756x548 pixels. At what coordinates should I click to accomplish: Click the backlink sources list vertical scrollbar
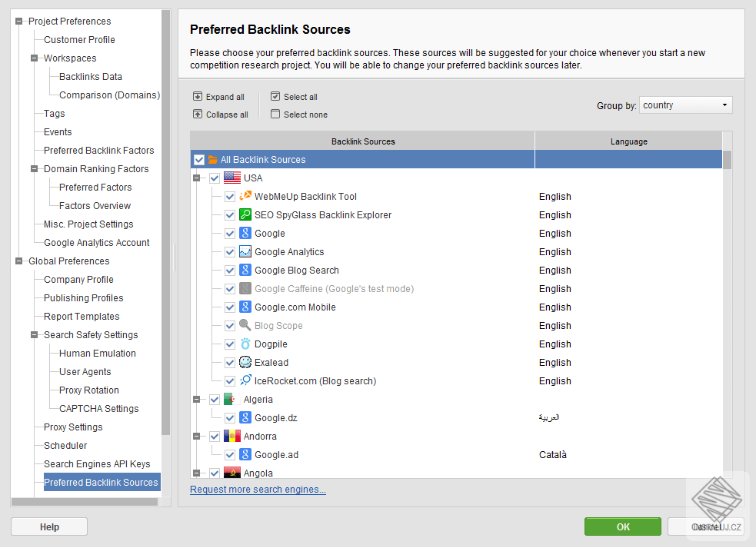pyautogui.click(x=727, y=307)
